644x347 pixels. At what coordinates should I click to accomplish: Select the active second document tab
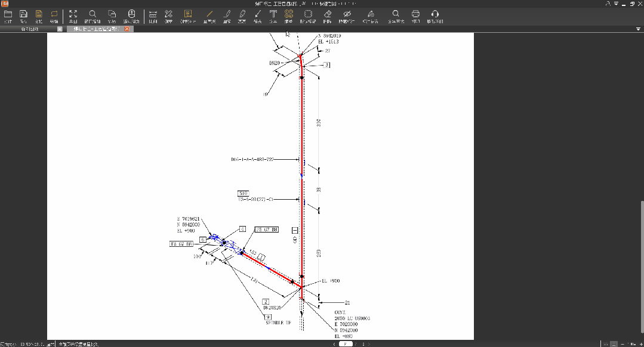[x=97, y=29]
